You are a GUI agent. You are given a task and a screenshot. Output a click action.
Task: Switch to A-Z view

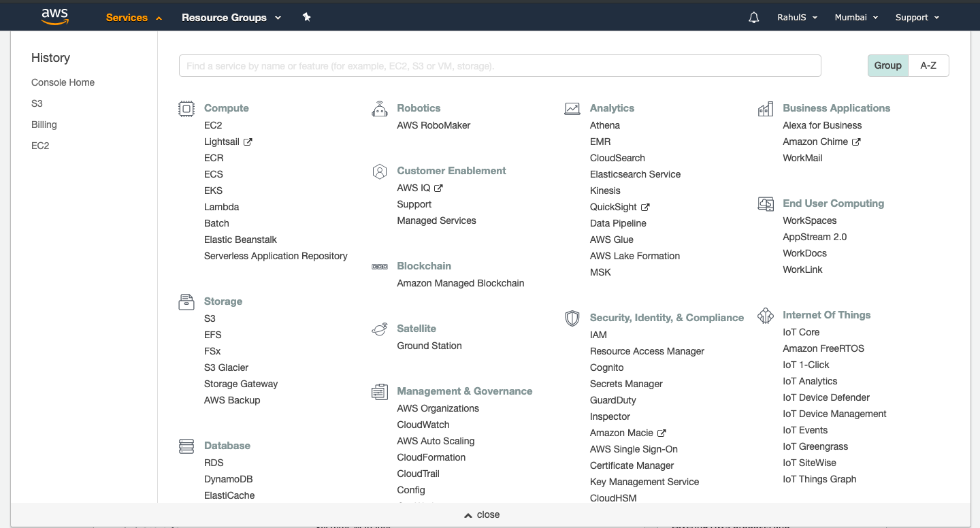[928, 65]
